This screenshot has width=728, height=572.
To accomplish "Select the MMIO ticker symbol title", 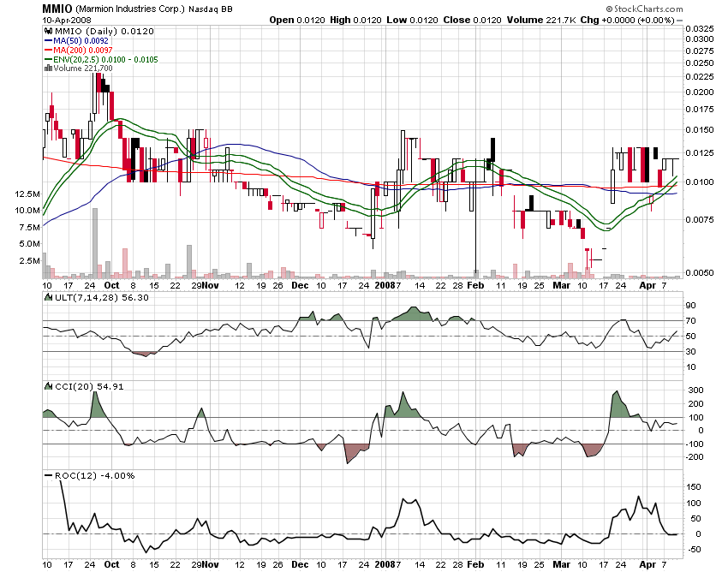I will click(57, 9).
